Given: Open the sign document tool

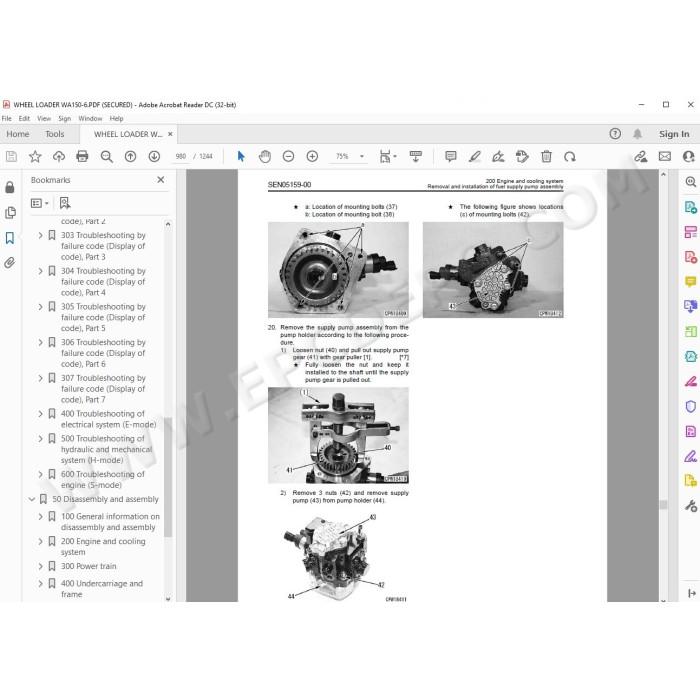Looking at the screenshot, I should pos(498,156).
